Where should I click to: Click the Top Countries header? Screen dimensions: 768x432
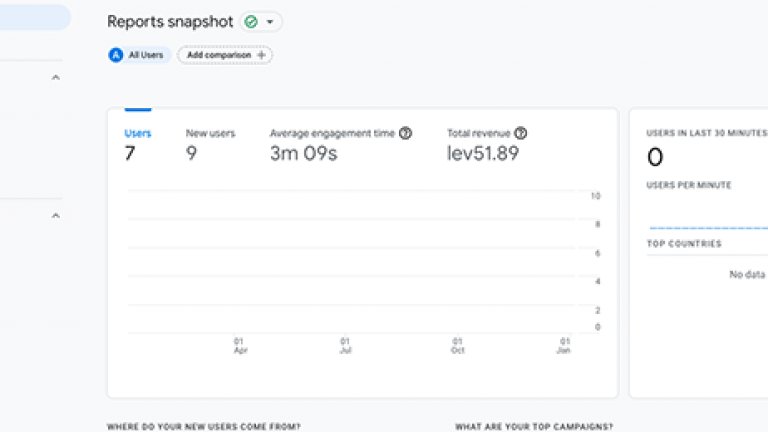click(x=684, y=243)
